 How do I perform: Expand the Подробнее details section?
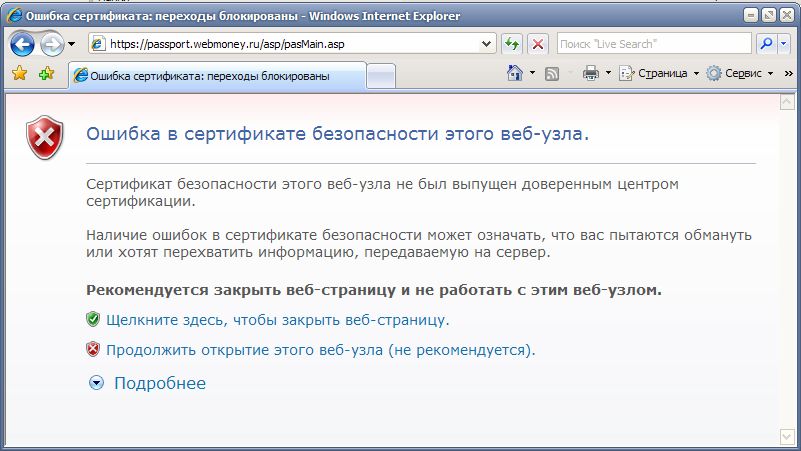pyautogui.click(x=147, y=383)
